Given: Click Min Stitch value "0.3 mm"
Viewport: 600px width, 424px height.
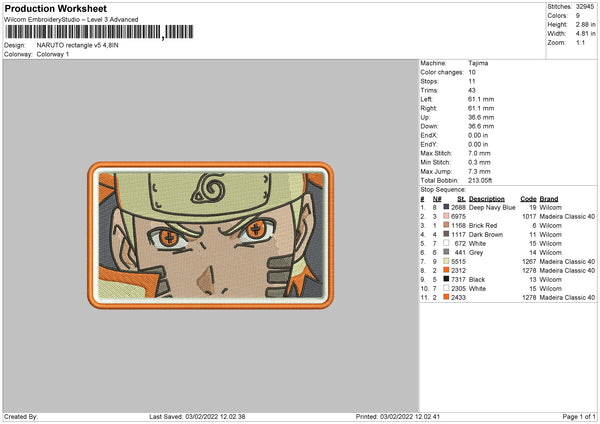Looking at the screenshot, I should tap(479, 162).
